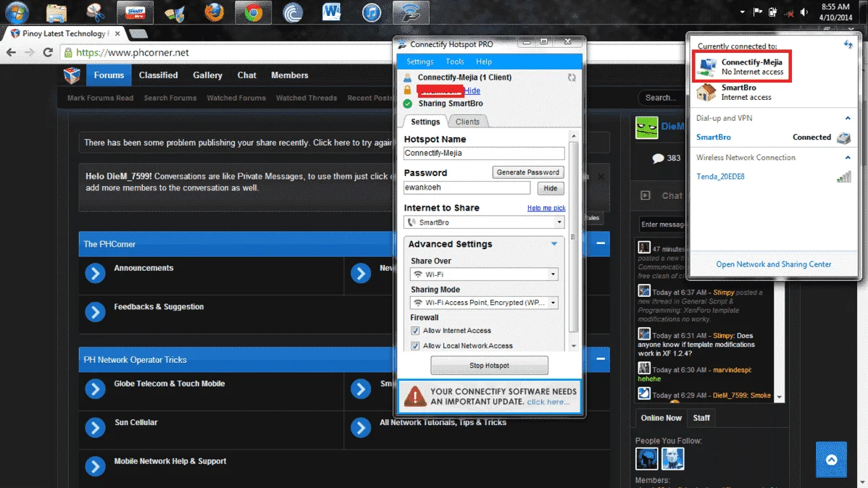
Task: Collapse the Dial-up and VPN section
Action: [848, 119]
